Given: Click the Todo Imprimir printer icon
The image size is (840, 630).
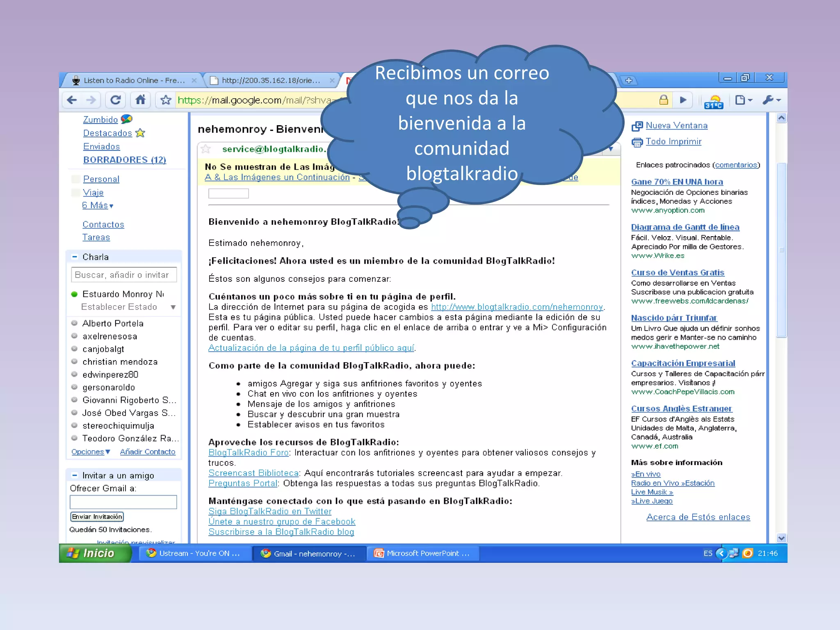Looking at the screenshot, I should tap(637, 142).
